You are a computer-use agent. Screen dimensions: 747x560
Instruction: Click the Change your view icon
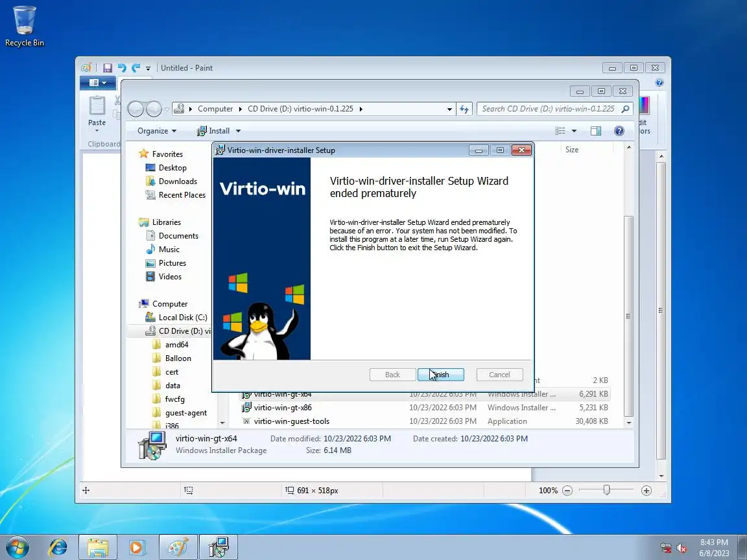[x=560, y=131]
